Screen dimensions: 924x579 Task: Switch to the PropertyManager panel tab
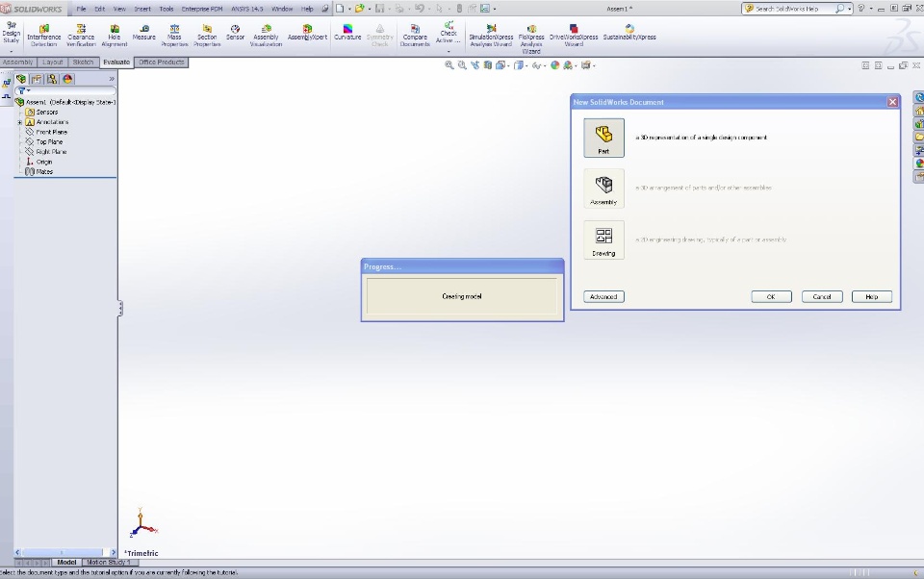(37, 79)
